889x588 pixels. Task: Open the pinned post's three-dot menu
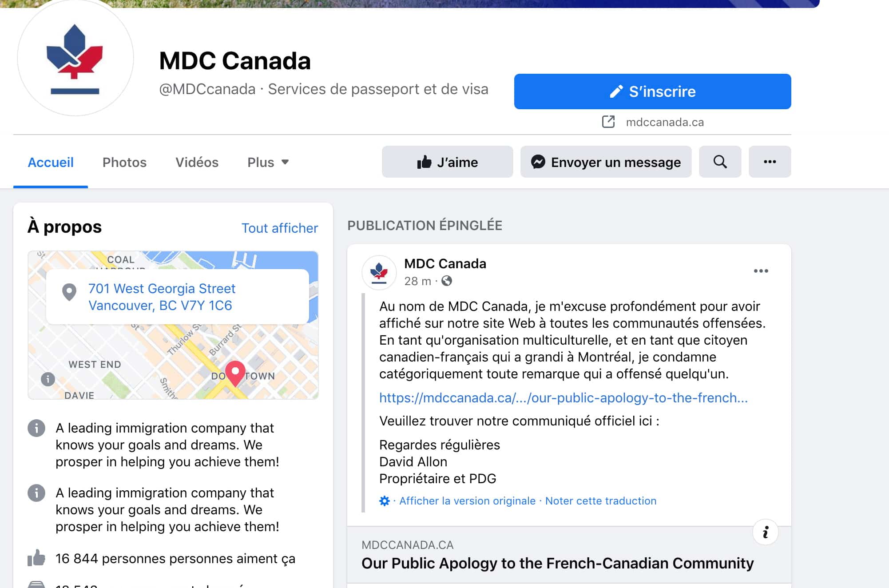click(761, 271)
